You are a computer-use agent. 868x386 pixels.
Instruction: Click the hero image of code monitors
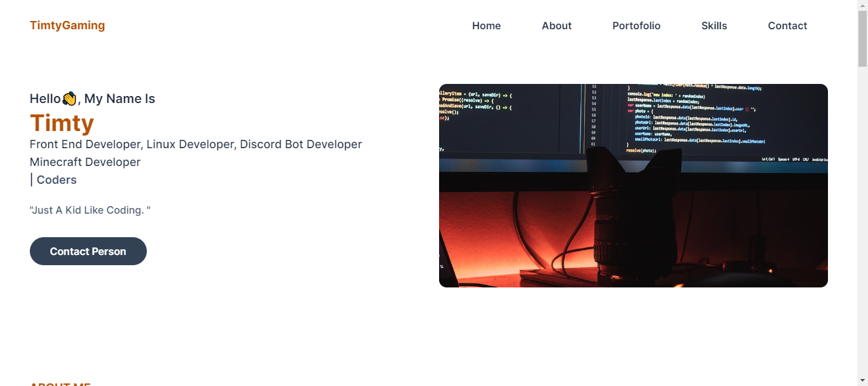tap(633, 186)
